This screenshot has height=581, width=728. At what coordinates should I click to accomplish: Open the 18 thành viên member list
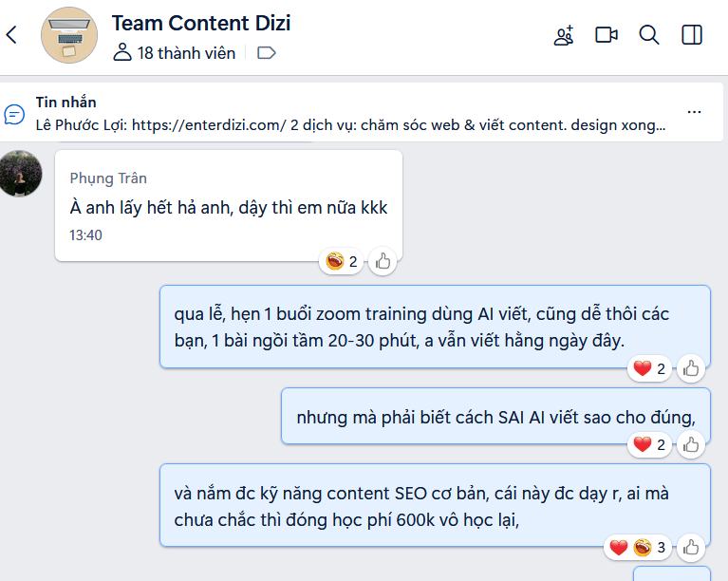click(x=175, y=53)
